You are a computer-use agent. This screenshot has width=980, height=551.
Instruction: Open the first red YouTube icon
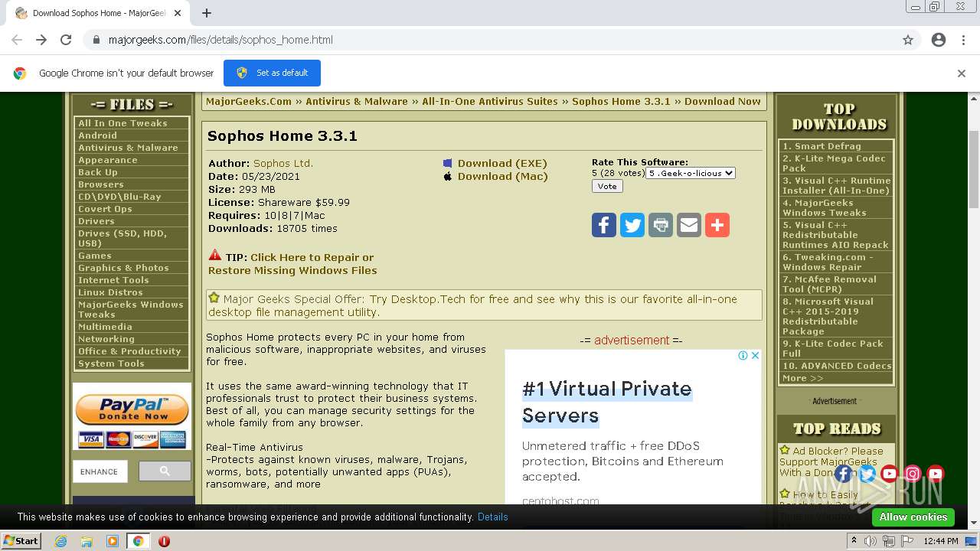click(x=889, y=474)
